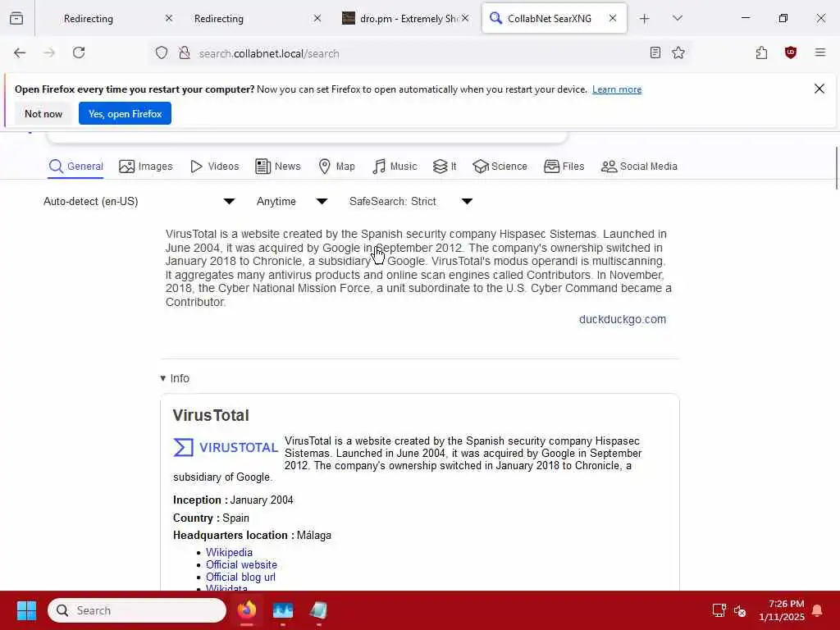
Task: Click the VirusTotal infobox heading
Action: tap(211, 415)
